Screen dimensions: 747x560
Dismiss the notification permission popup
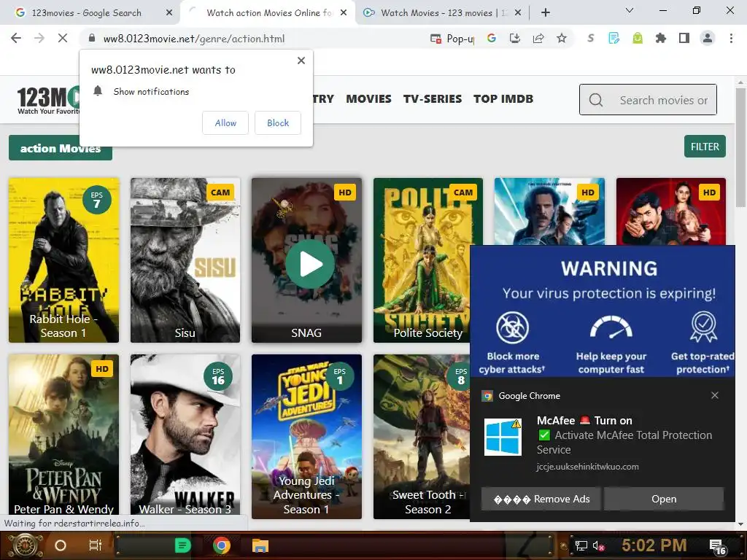click(x=301, y=61)
